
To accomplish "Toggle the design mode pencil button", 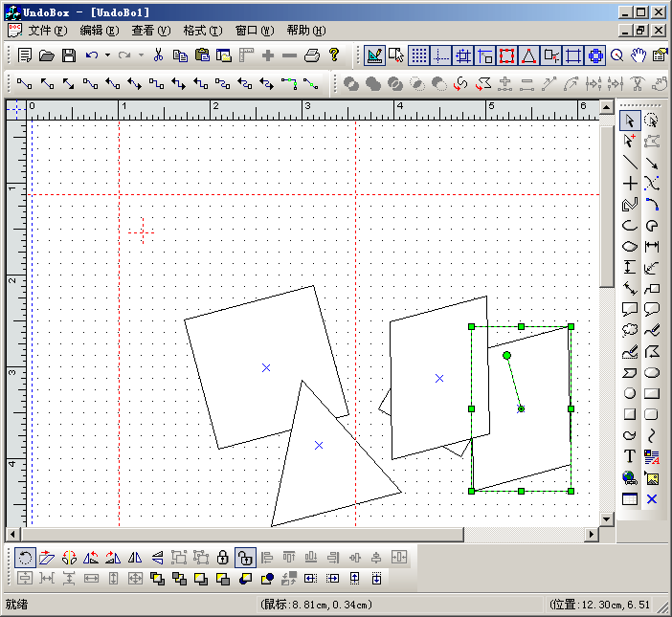I will 373,55.
